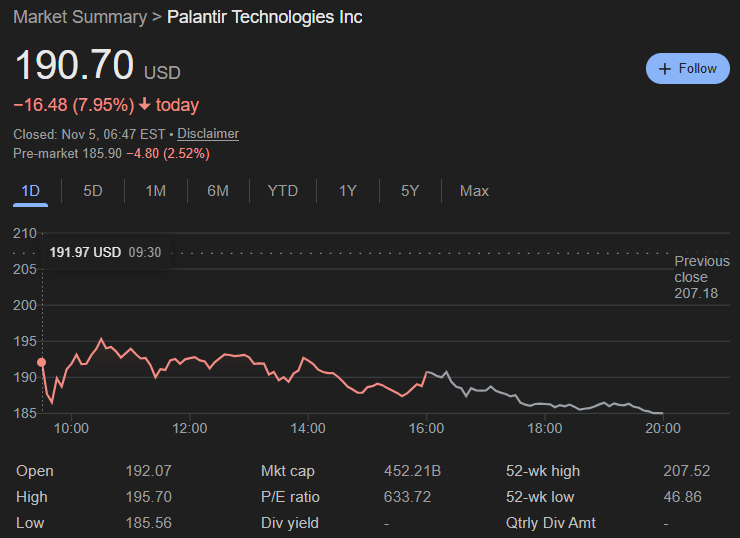The image size is (740, 538).
Task: Open the Disclaimer link
Action: (x=208, y=134)
